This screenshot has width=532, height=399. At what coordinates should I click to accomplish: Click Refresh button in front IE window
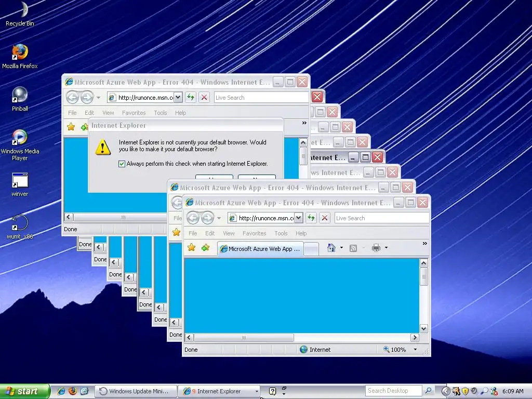[x=311, y=218]
